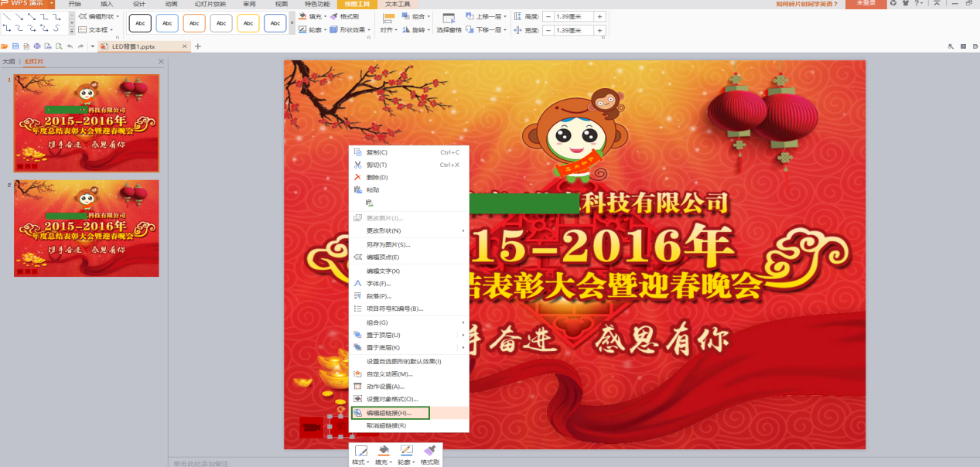Click the skin (shirt) icon in title bar
Screen dimensions: 980x467
click(905, 4)
